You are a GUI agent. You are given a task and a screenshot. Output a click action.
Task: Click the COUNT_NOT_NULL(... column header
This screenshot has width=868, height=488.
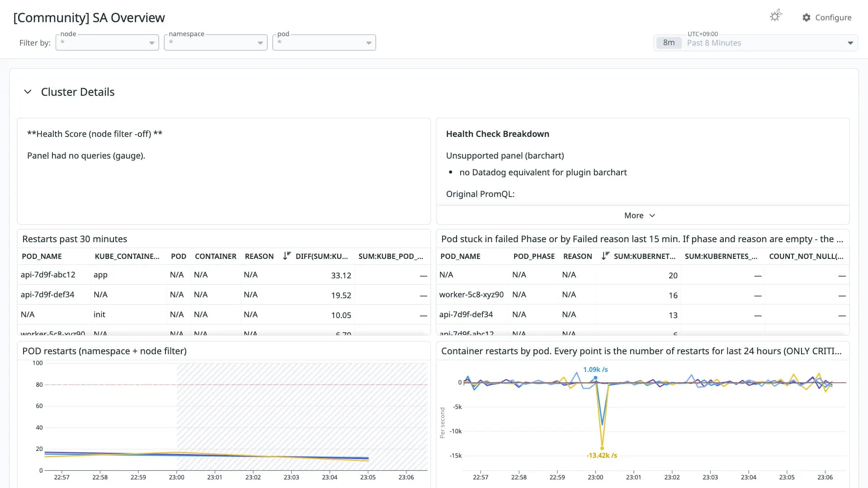point(806,256)
